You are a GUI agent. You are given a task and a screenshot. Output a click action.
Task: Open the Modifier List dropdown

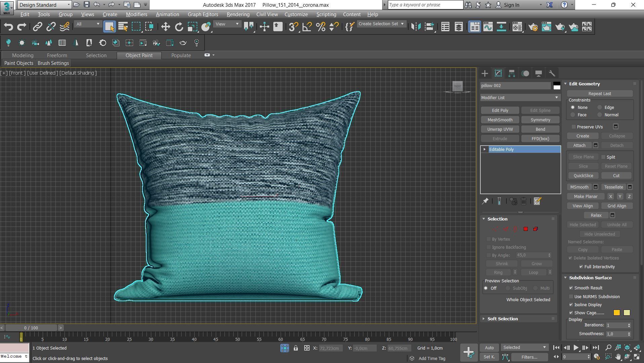pyautogui.click(x=520, y=97)
